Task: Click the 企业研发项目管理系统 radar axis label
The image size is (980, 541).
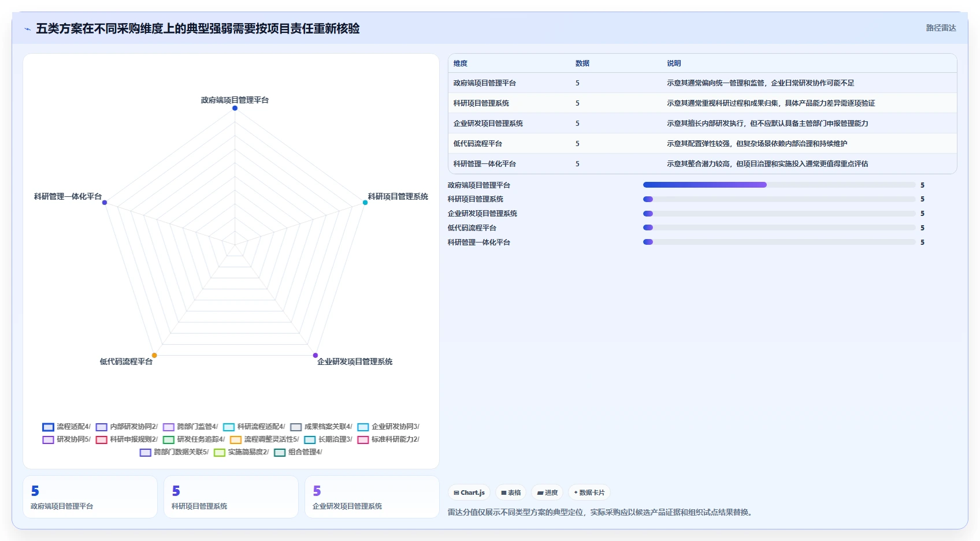Action: pyautogui.click(x=355, y=361)
